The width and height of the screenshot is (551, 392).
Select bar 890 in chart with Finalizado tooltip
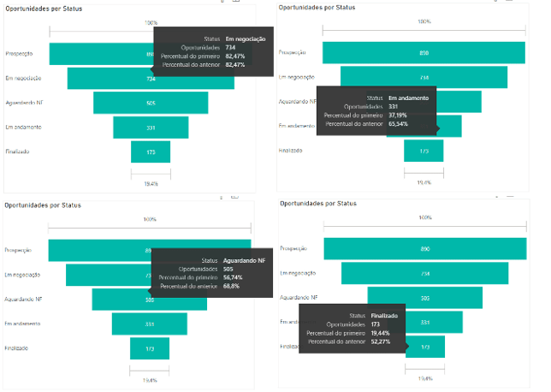click(x=425, y=248)
